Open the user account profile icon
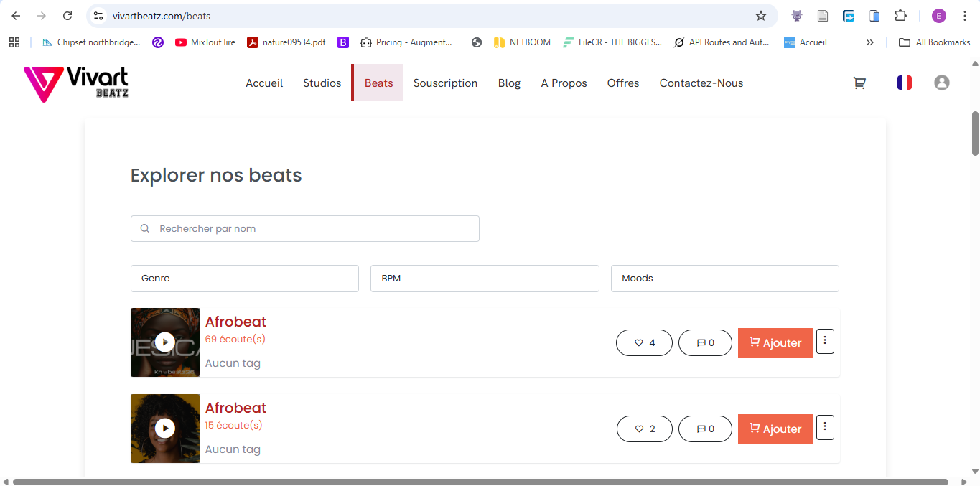Screen dimensions: 980x486 [941, 83]
